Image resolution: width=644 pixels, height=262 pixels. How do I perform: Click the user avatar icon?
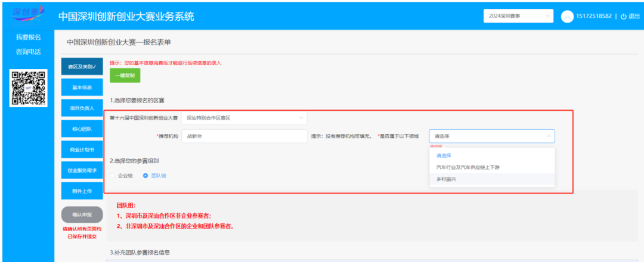(x=567, y=17)
